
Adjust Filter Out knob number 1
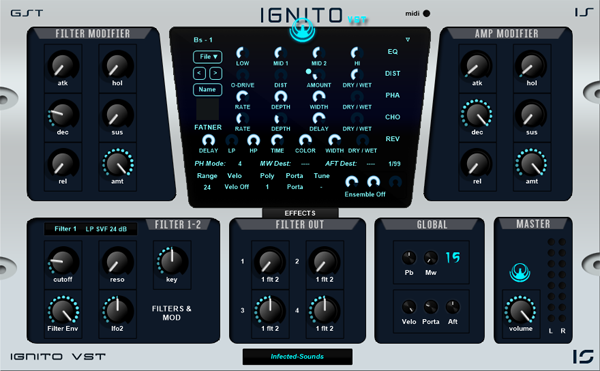pos(270,262)
